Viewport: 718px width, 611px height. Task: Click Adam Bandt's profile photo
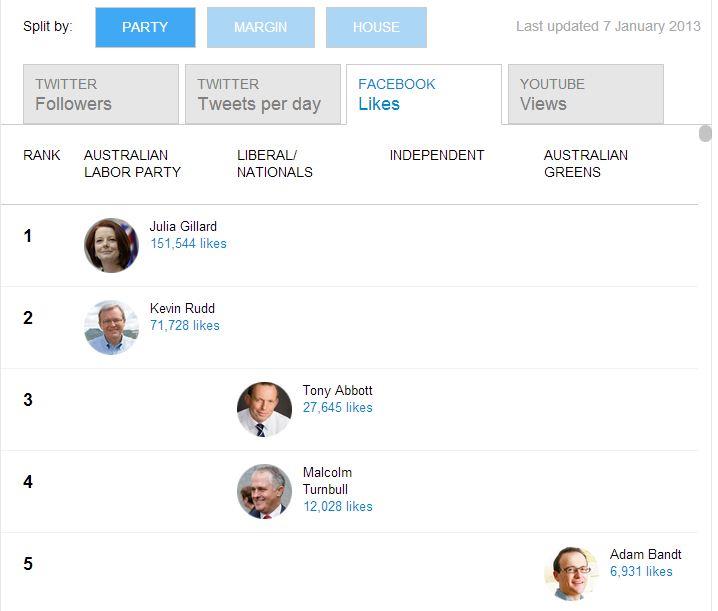point(571,573)
